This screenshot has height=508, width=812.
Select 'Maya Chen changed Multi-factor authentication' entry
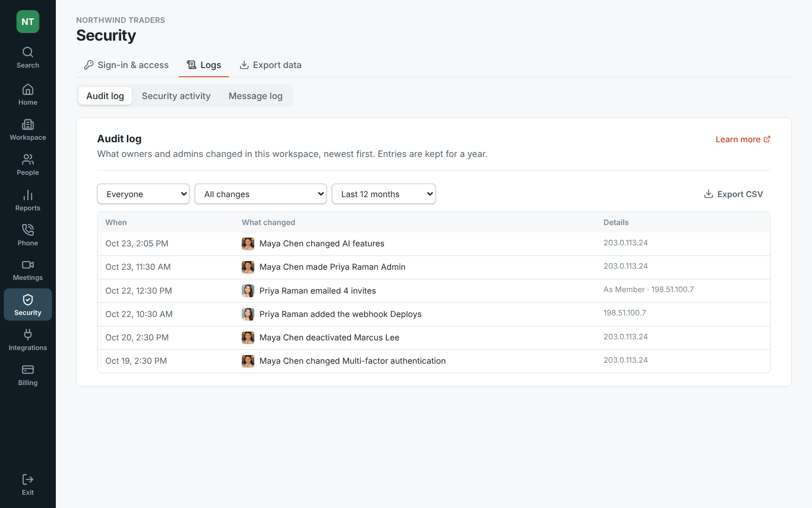coord(434,361)
